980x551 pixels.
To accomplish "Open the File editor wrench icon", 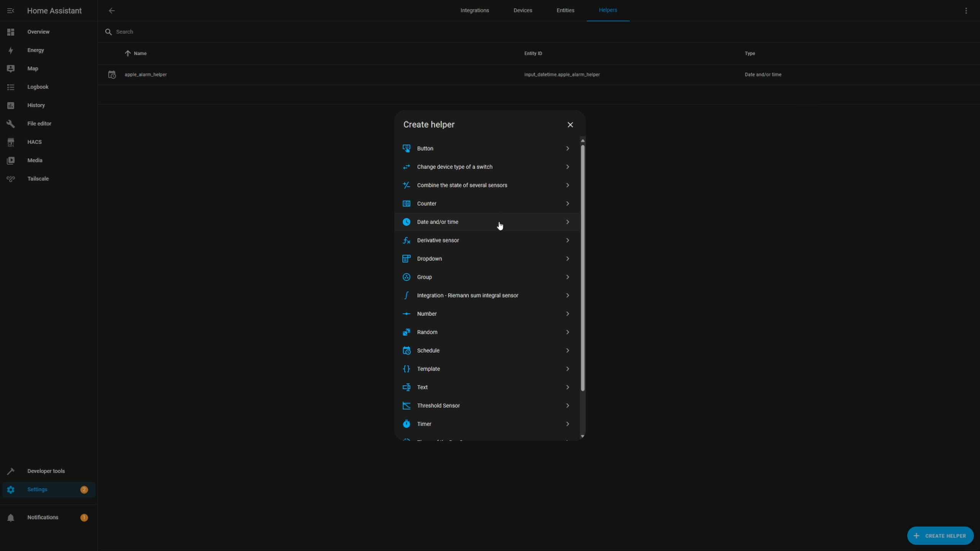I will 11,124.
